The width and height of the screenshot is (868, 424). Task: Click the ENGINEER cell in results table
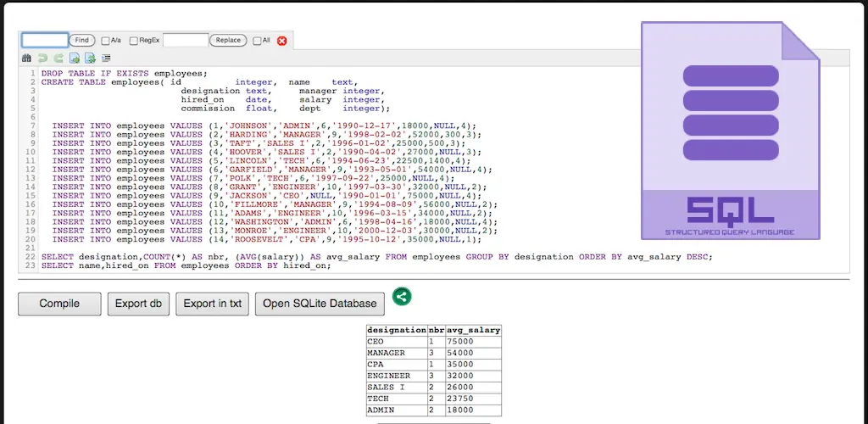[397, 377]
